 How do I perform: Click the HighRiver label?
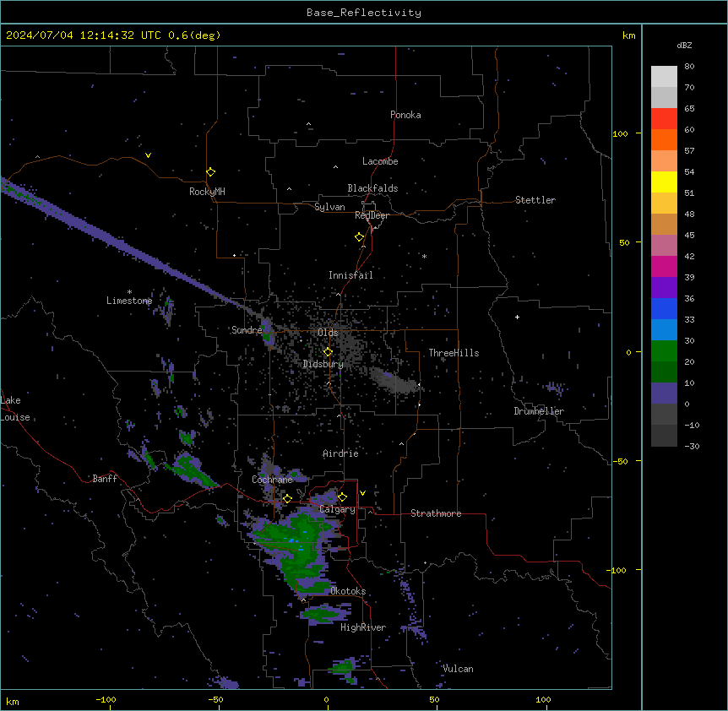[x=363, y=627]
